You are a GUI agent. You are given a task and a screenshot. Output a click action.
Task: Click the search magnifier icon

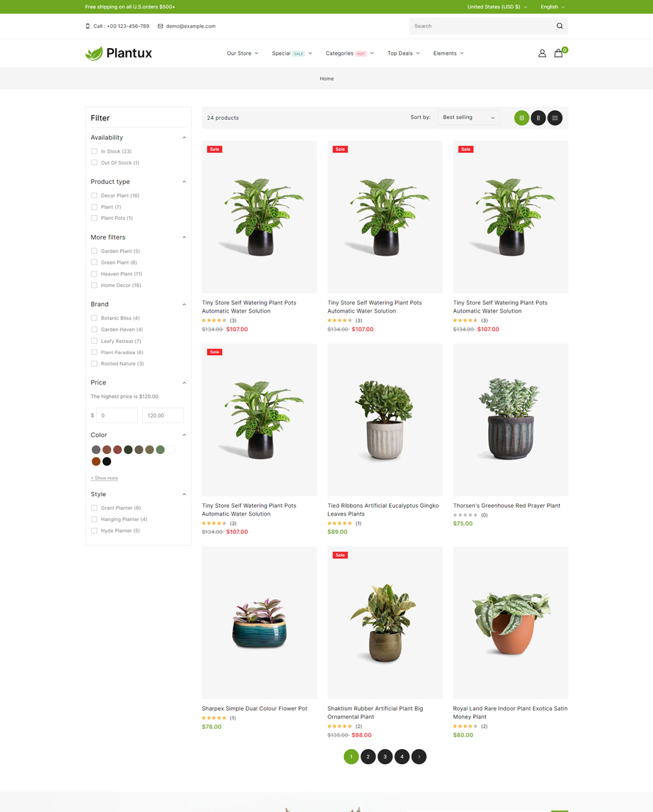[560, 26]
